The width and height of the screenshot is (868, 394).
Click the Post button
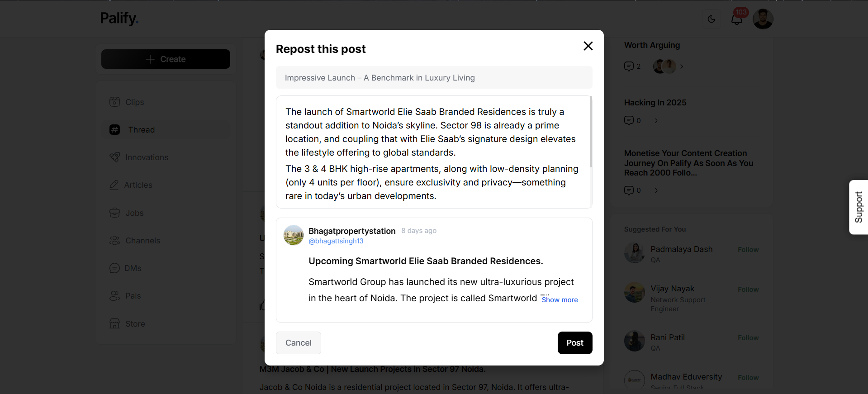click(x=575, y=343)
